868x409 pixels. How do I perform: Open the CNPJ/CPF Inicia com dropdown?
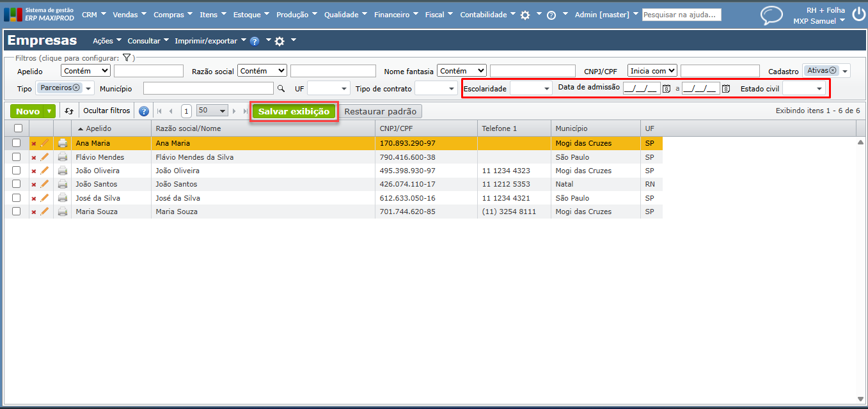tap(652, 71)
